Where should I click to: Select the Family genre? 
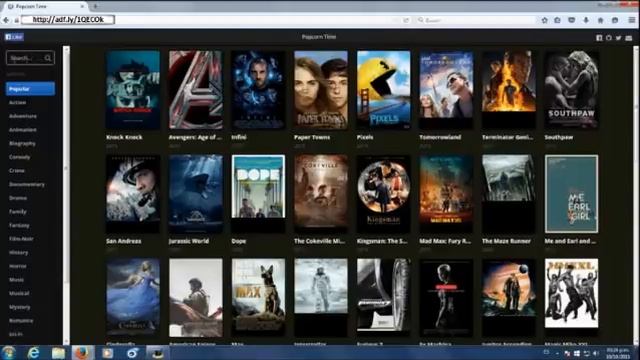[18, 211]
